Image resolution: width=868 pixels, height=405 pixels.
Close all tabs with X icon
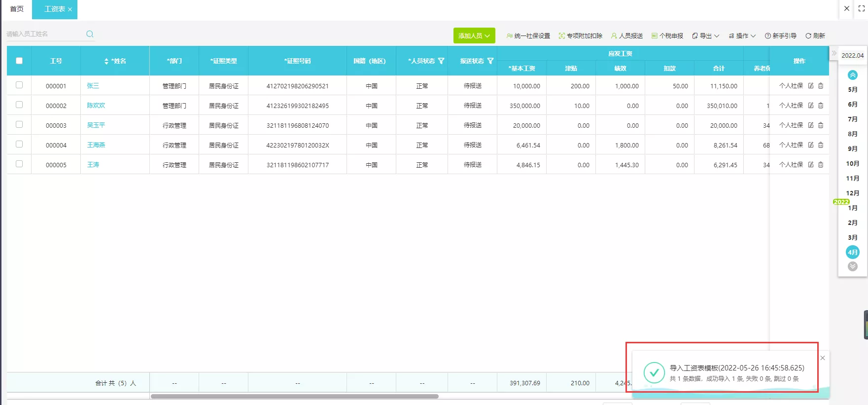847,8
